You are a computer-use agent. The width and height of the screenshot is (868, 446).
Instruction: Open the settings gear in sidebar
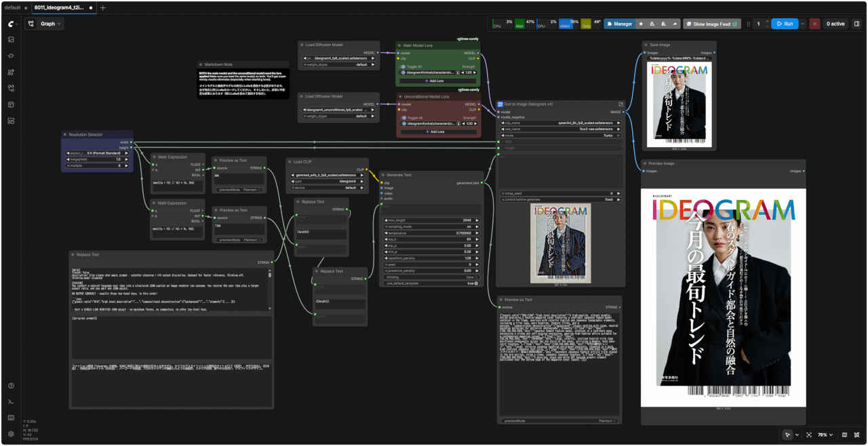coord(11,434)
